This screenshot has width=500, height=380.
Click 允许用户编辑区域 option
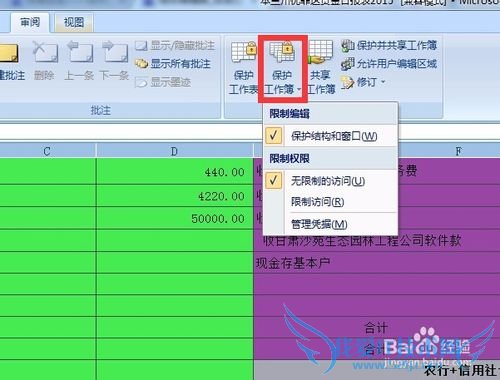pyautogui.click(x=389, y=64)
